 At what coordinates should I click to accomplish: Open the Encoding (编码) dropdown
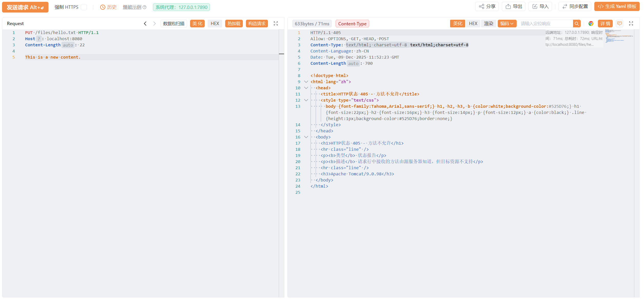tap(507, 24)
